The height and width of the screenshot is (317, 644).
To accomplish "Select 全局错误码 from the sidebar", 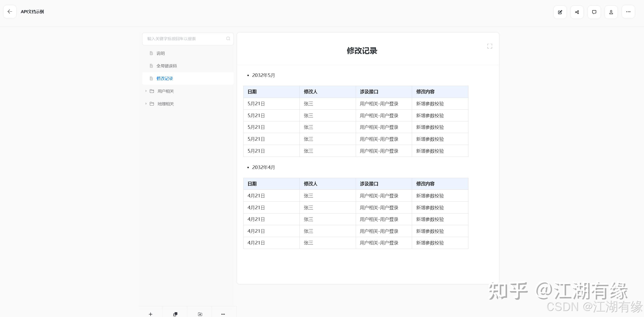I will coord(167,66).
